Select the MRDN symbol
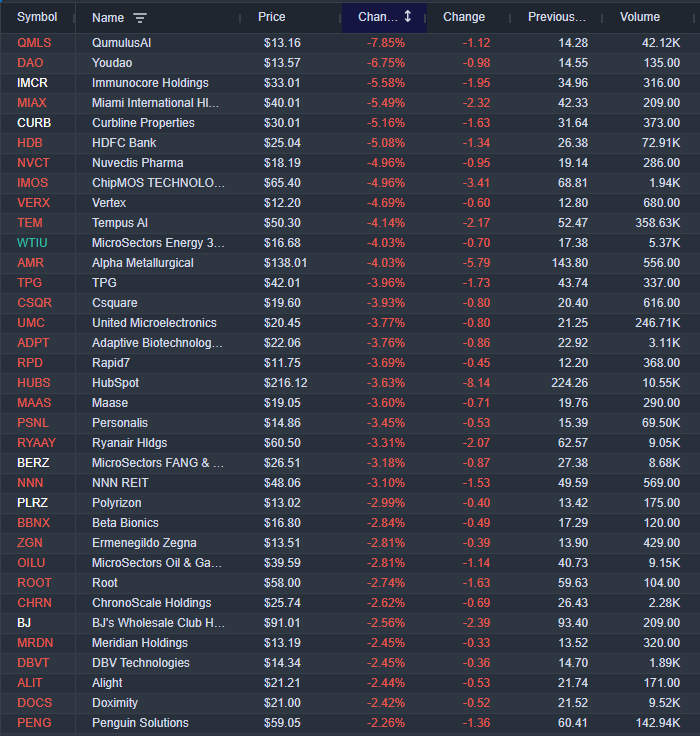 click(35, 643)
